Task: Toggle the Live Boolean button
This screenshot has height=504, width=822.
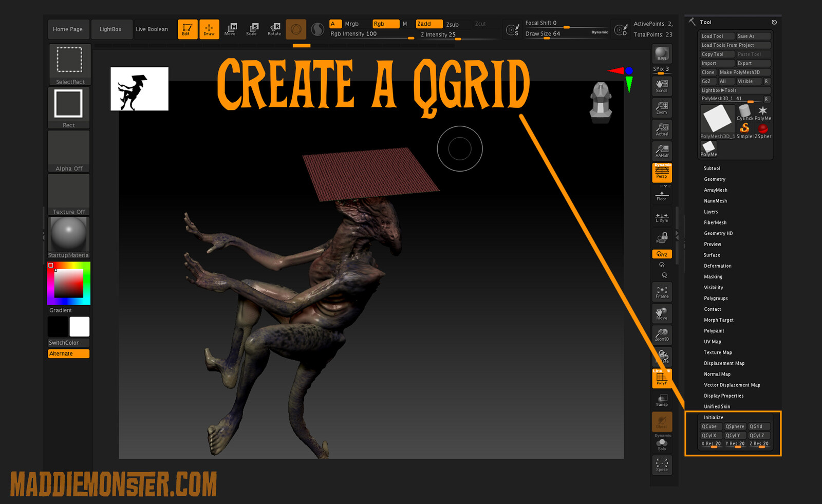Action: tap(152, 29)
